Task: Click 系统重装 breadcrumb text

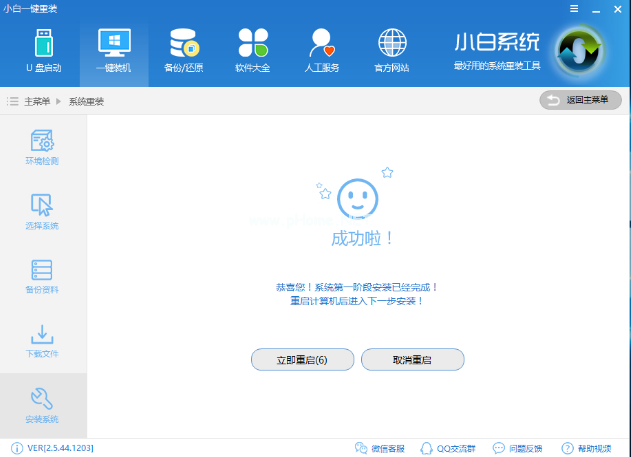Action: pyautogui.click(x=86, y=101)
